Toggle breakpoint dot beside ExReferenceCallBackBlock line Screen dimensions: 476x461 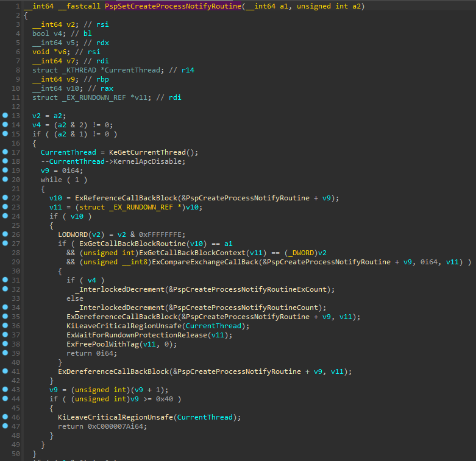[5, 197]
